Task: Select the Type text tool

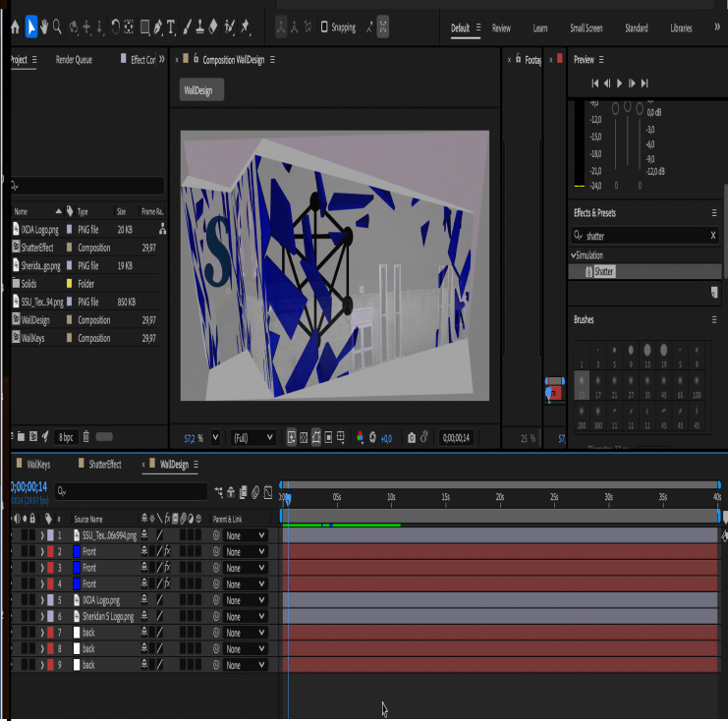Action: tap(171, 28)
